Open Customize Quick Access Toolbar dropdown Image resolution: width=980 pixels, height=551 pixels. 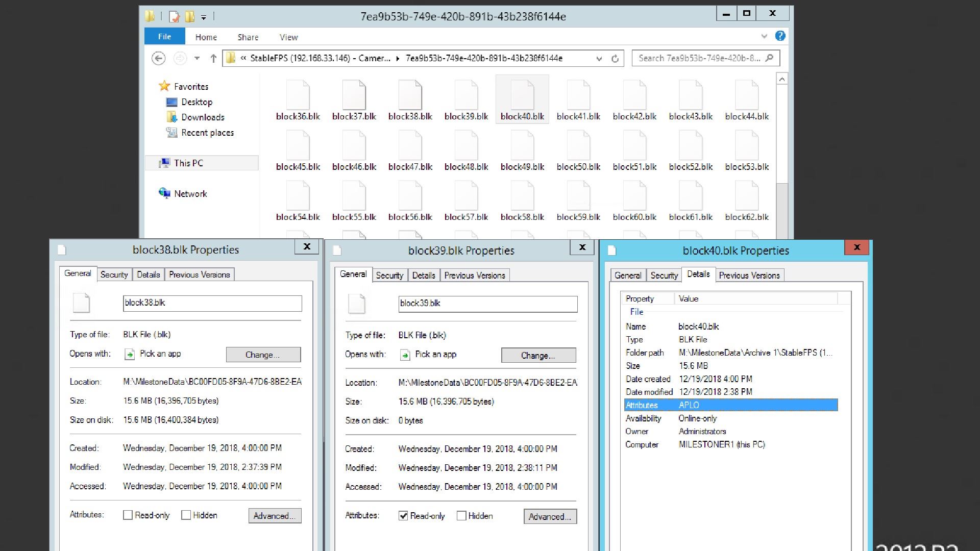203,17
